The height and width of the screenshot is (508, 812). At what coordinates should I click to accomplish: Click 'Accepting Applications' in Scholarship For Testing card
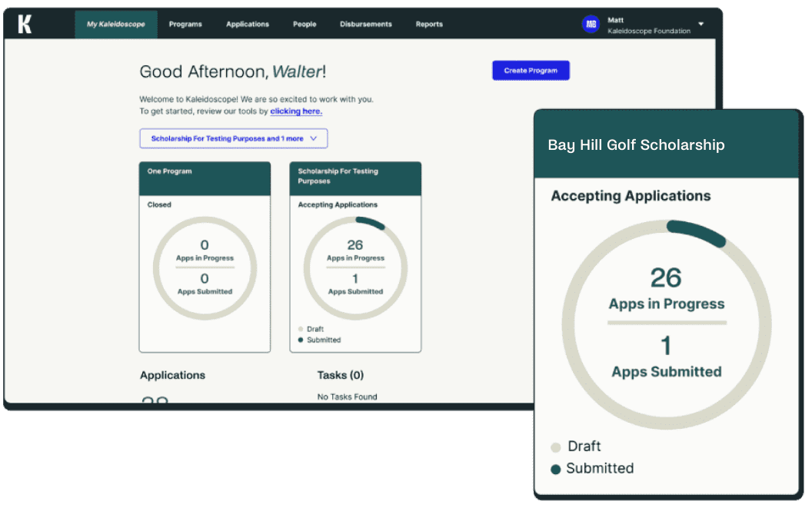(338, 205)
